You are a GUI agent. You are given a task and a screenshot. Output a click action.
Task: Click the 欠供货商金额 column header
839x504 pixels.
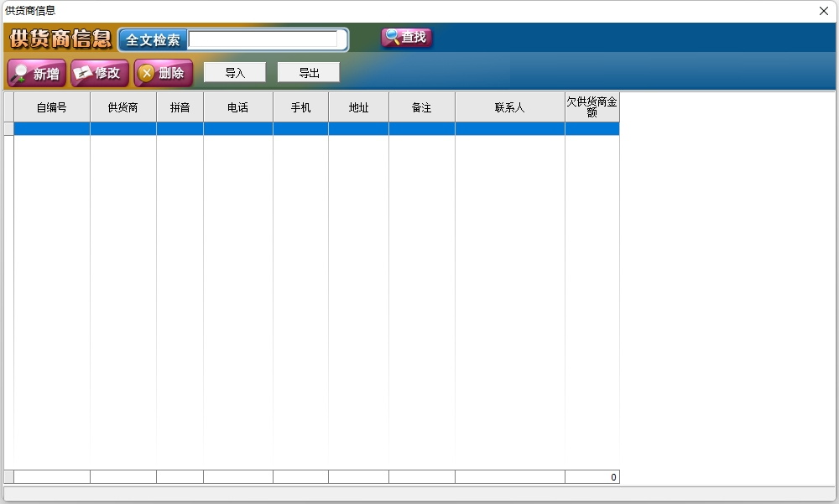coord(591,107)
